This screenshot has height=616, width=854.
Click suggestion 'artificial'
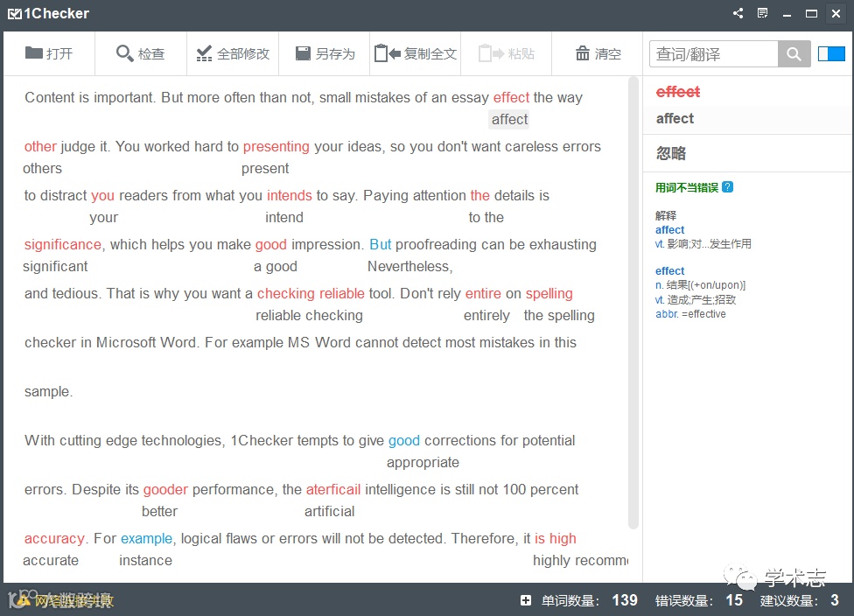point(330,511)
